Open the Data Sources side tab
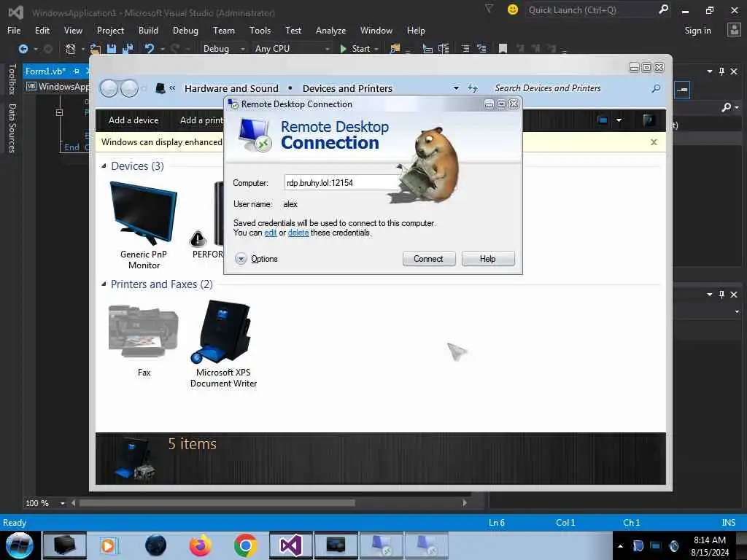 pos(12,128)
